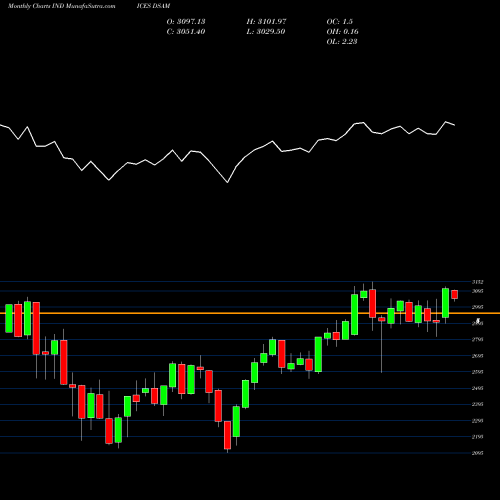Viewport: 500px width, 500px height.
Task: Click the 3152 price axis label
Action: coord(478,282)
